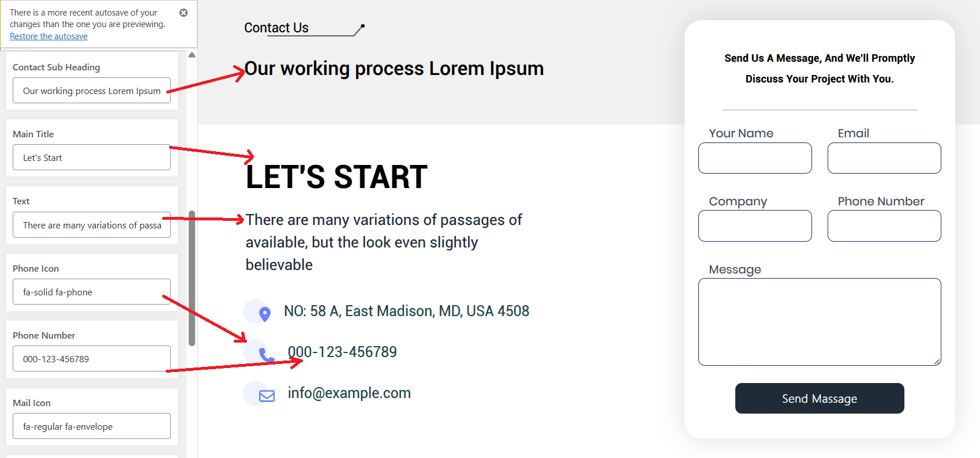Edit the Phone Icon class field

(x=92, y=292)
